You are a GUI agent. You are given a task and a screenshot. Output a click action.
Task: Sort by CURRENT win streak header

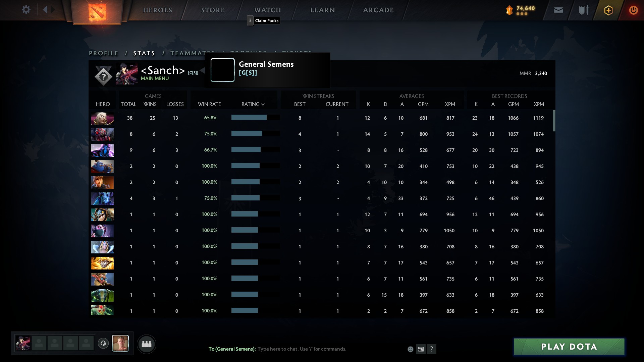[x=337, y=104]
